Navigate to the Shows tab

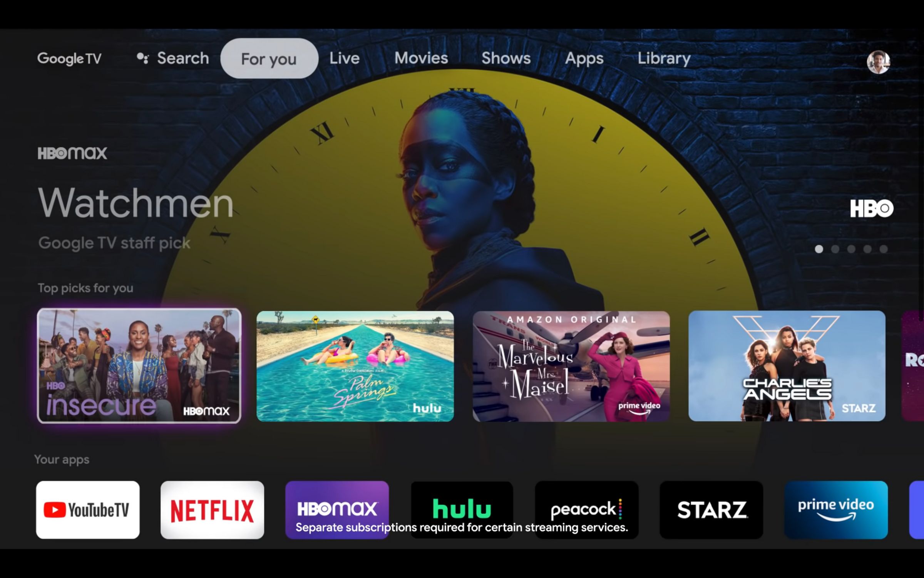pos(506,59)
